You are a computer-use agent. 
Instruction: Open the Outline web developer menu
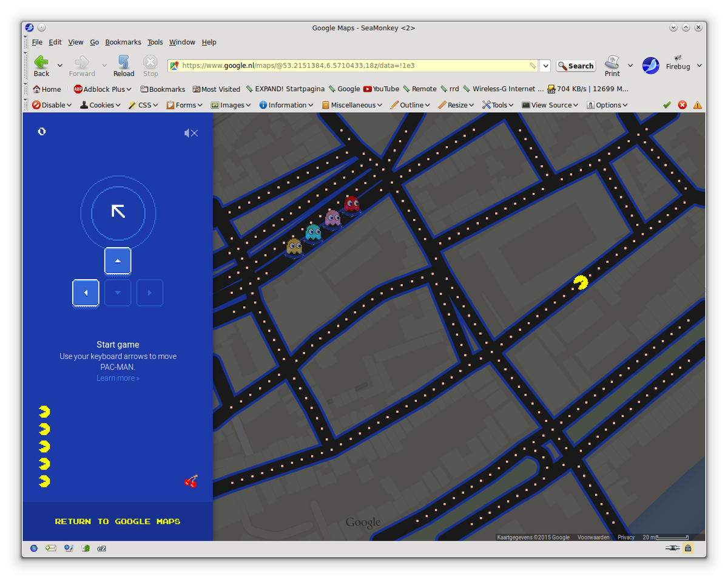pyautogui.click(x=411, y=105)
